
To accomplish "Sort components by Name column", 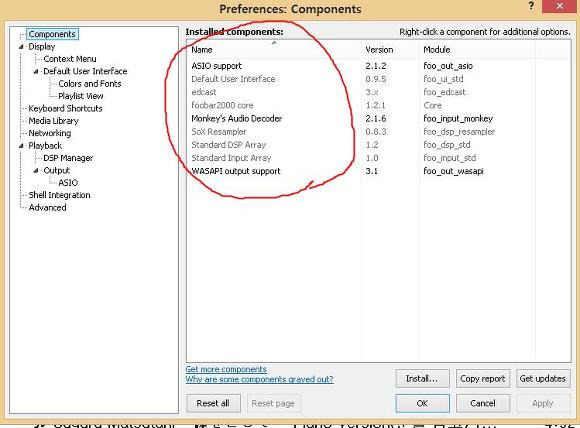I will click(x=274, y=50).
